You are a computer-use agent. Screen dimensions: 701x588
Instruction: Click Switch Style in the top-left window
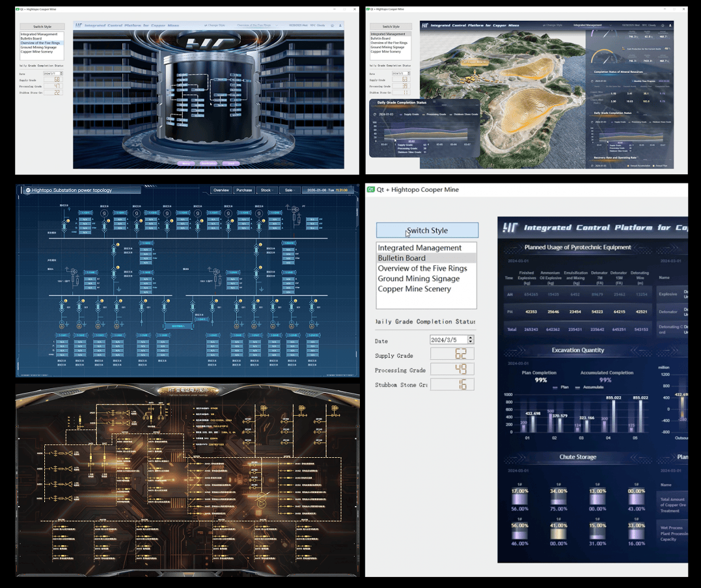click(42, 27)
